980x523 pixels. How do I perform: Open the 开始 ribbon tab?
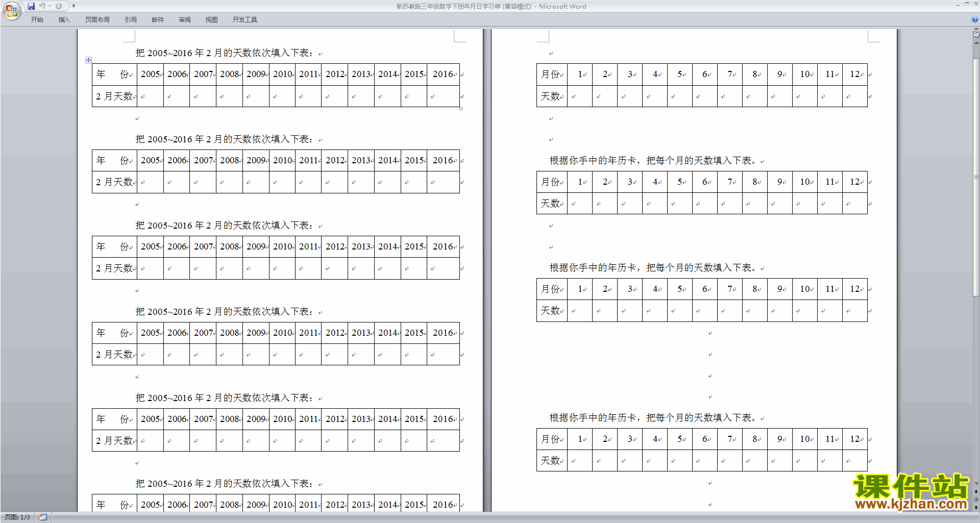click(37, 19)
